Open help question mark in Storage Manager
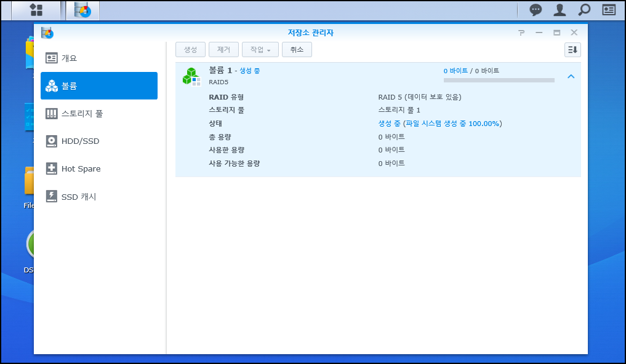Screen dimensions: 626x364 pyautogui.click(x=521, y=33)
